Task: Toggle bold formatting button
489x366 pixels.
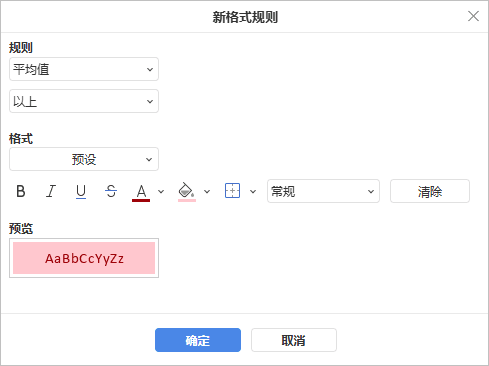Action: click(x=21, y=191)
